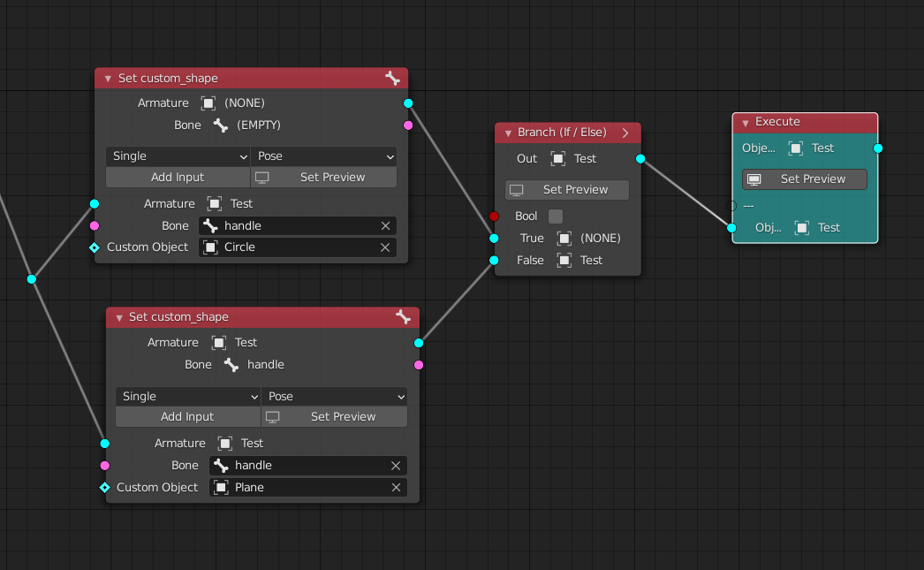Click the top node Armature (NONE) output socket
Viewport: 924px width, 570px height.
tap(408, 103)
